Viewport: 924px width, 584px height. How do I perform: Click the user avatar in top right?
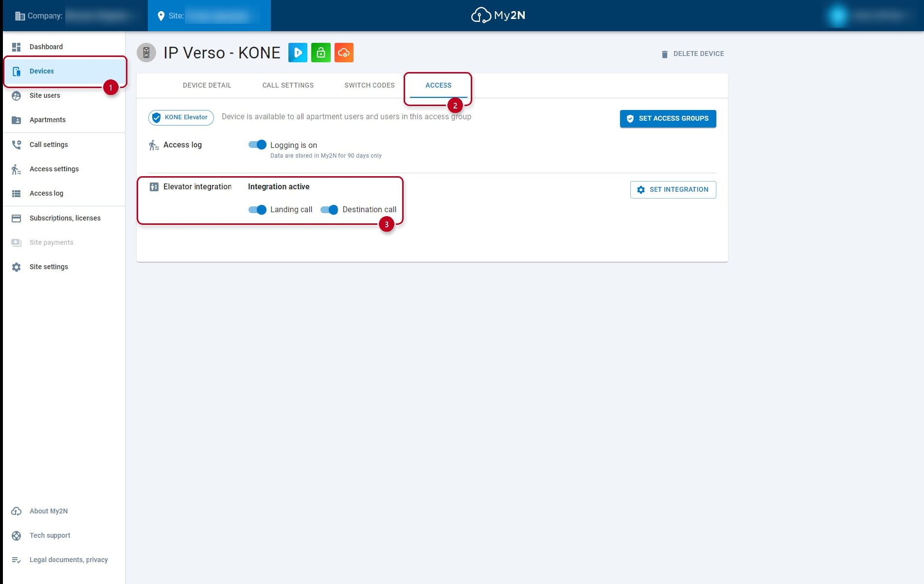click(837, 16)
